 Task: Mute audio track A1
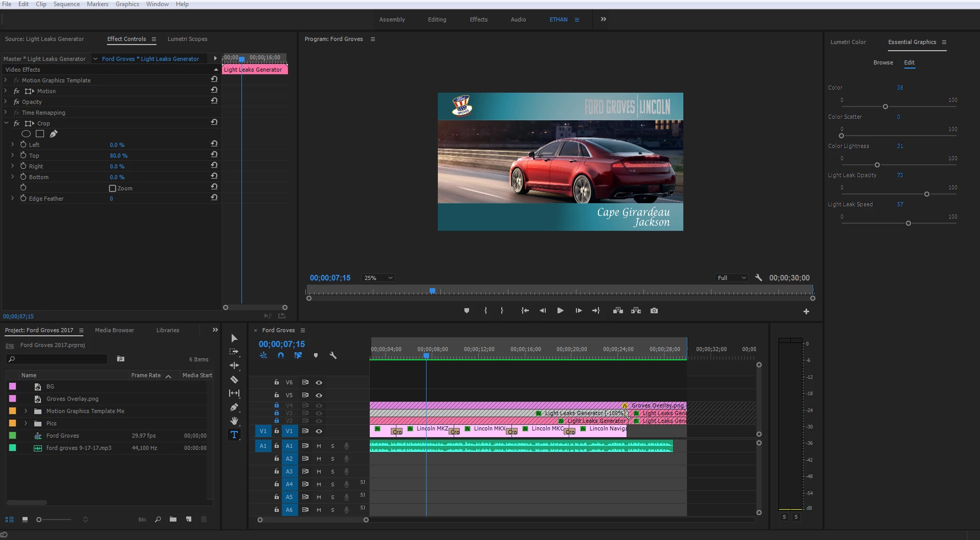[319, 446]
